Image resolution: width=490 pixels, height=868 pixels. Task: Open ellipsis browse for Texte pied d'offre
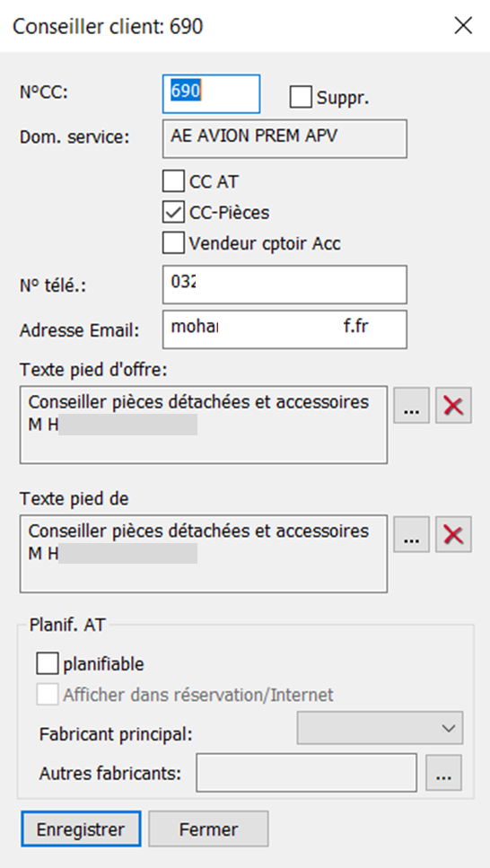(x=411, y=406)
